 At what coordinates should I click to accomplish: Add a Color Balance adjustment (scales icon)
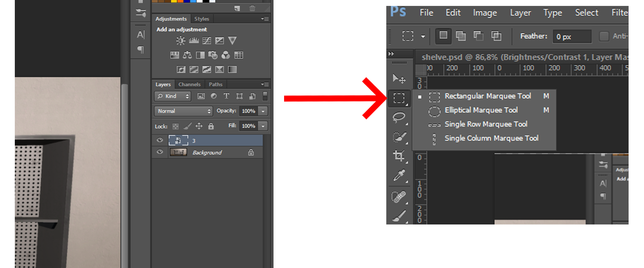pos(187,55)
